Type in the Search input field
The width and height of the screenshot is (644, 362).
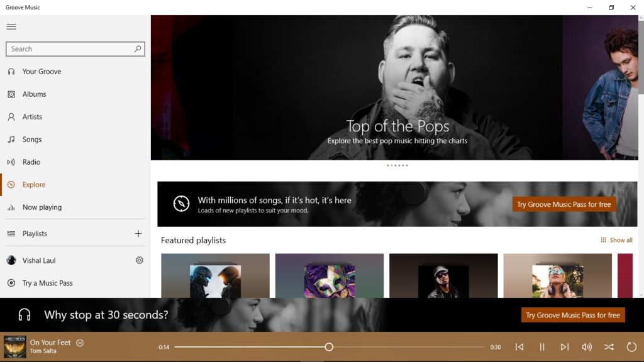[69, 49]
